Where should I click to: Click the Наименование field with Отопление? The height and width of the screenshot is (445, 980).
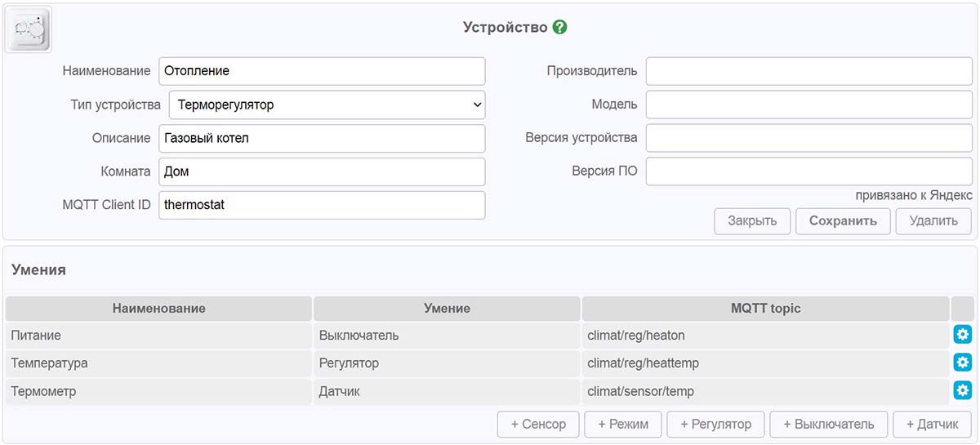tap(322, 71)
